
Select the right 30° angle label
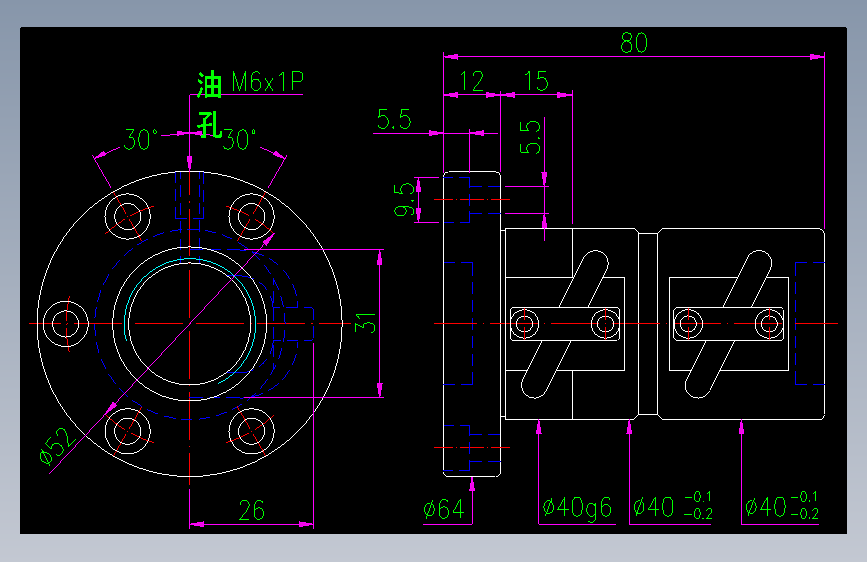point(239,140)
